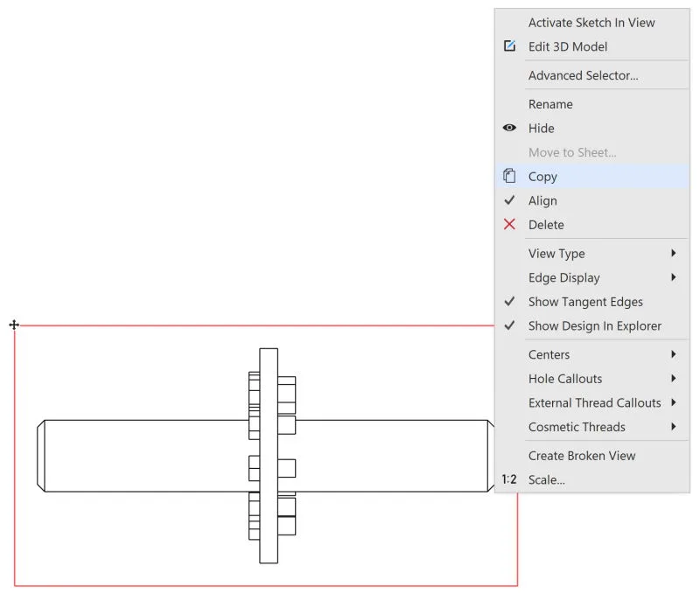700x601 pixels.
Task: Click the Copy clipboard icon
Action: tap(509, 176)
